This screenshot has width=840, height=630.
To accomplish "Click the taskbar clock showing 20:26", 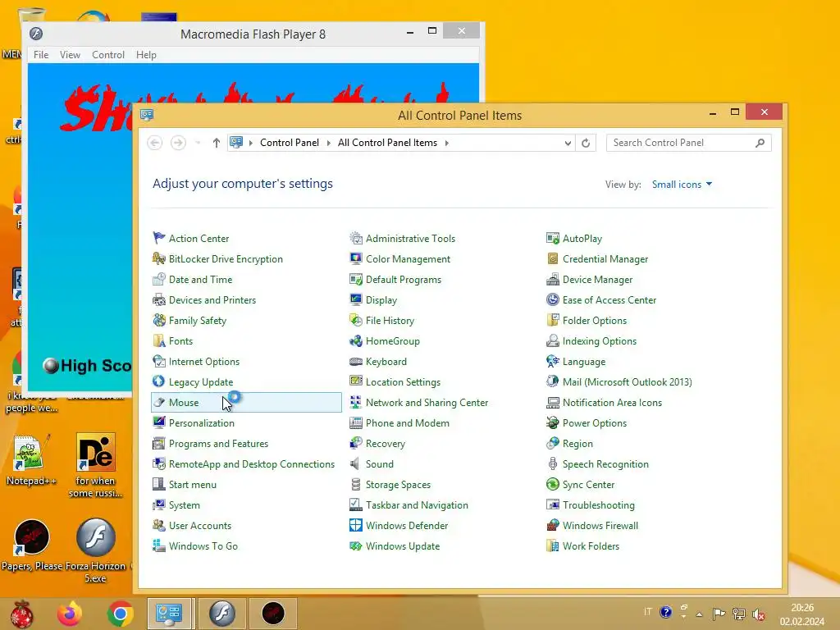I will coord(802,614).
